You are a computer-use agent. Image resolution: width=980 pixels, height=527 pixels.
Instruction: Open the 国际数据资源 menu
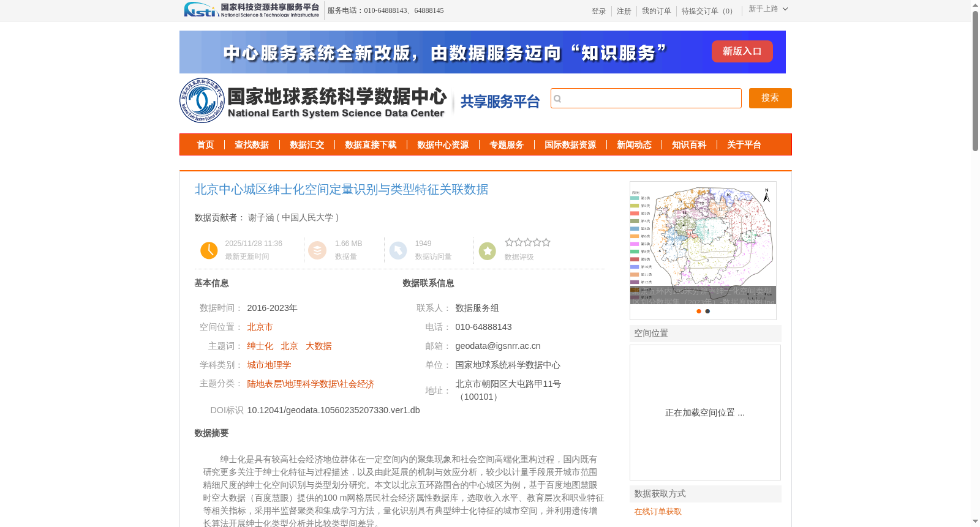[x=570, y=145]
